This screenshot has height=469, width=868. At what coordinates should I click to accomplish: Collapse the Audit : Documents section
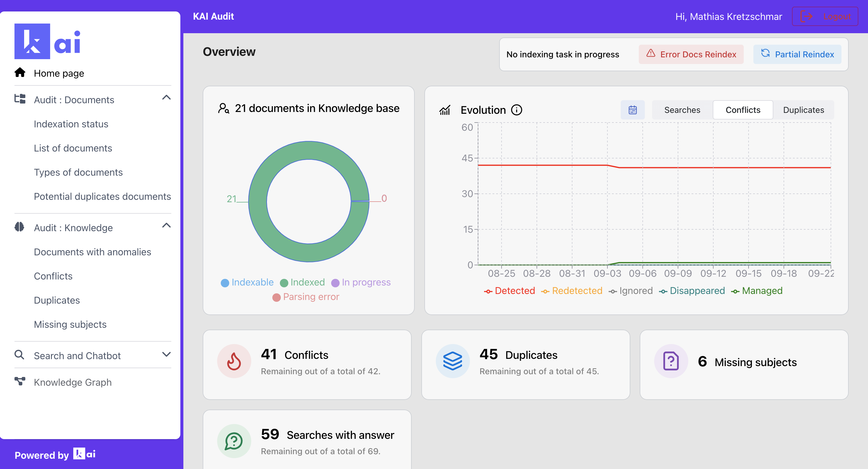[x=166, y=98]
